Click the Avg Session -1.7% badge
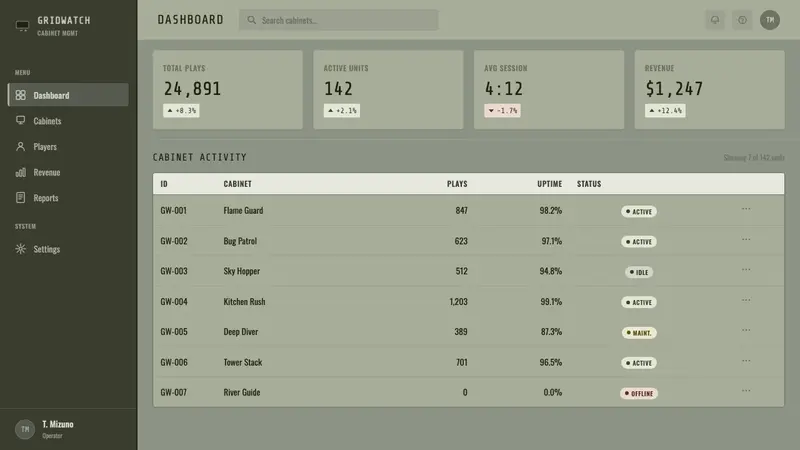Viewport: 800px width, 450px height. [x=503, y=110]
